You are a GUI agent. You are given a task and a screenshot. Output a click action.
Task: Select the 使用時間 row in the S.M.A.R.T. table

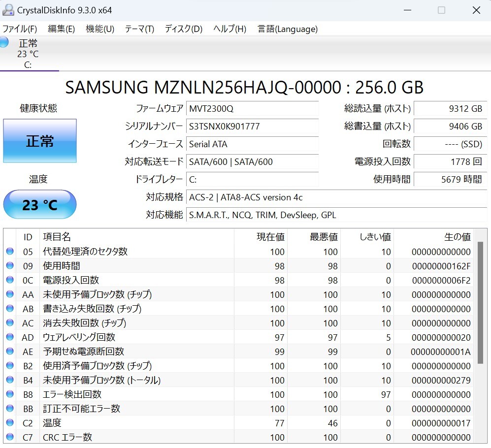click(239, 266)
